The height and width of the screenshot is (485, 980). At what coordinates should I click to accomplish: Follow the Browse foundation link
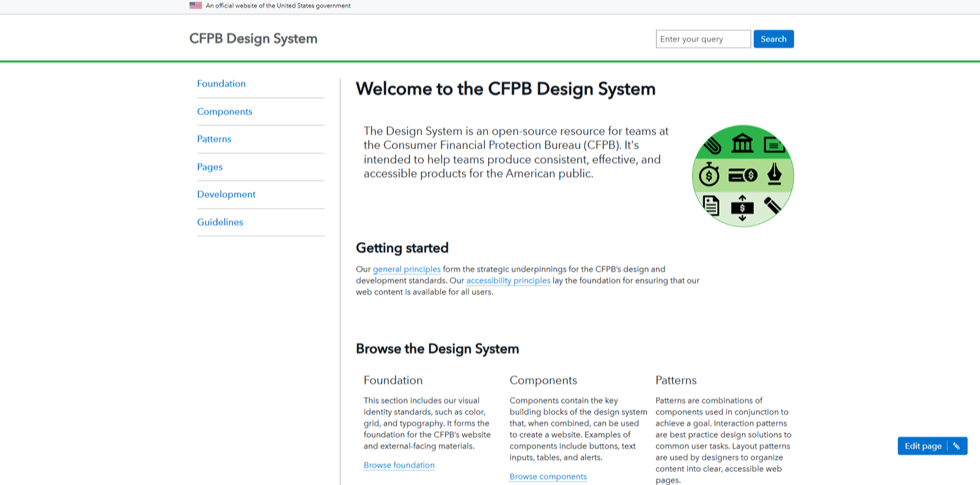pos(399,465)
